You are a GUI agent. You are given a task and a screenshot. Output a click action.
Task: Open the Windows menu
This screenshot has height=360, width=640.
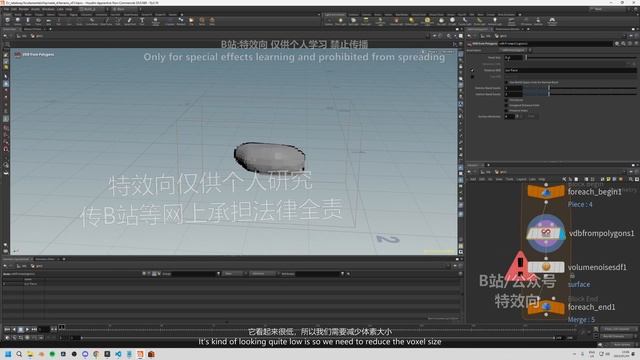click(x=48, y=9)
